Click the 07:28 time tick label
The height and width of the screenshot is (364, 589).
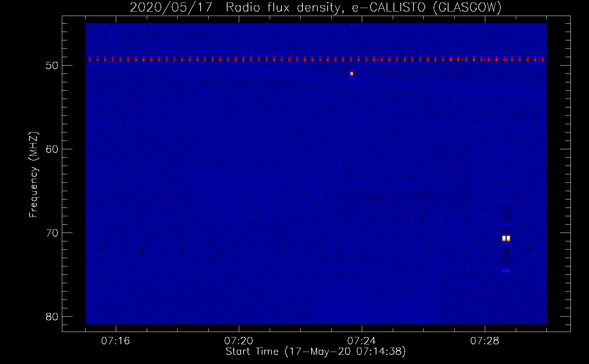[485, 341]
